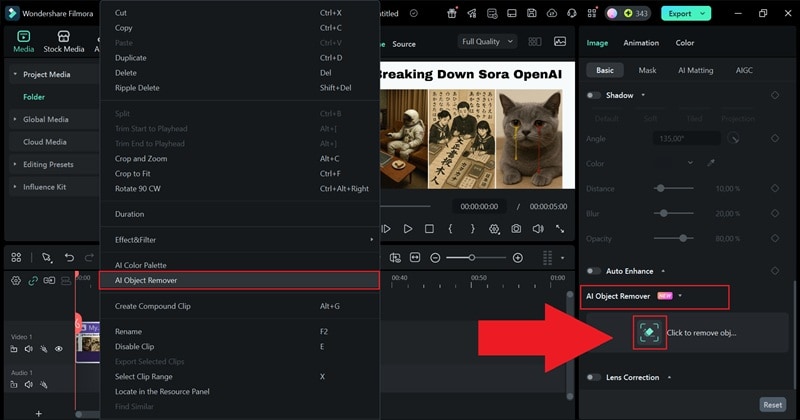Mute the Video 1 track speaker

pyautogui.click(x=29, y=349)
